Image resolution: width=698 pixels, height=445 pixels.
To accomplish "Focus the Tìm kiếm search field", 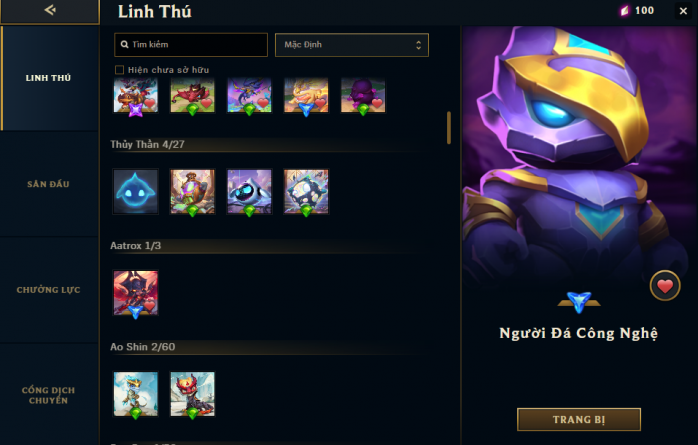I will tap(191, 44).
